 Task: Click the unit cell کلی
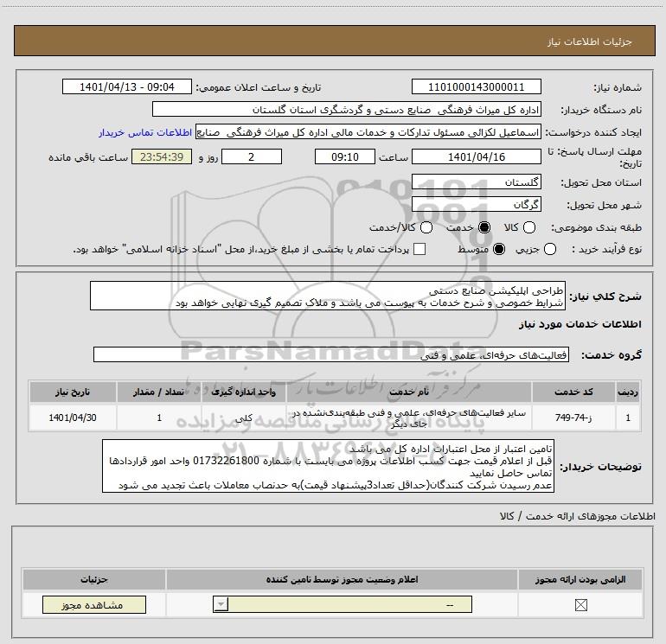point(244,418)
